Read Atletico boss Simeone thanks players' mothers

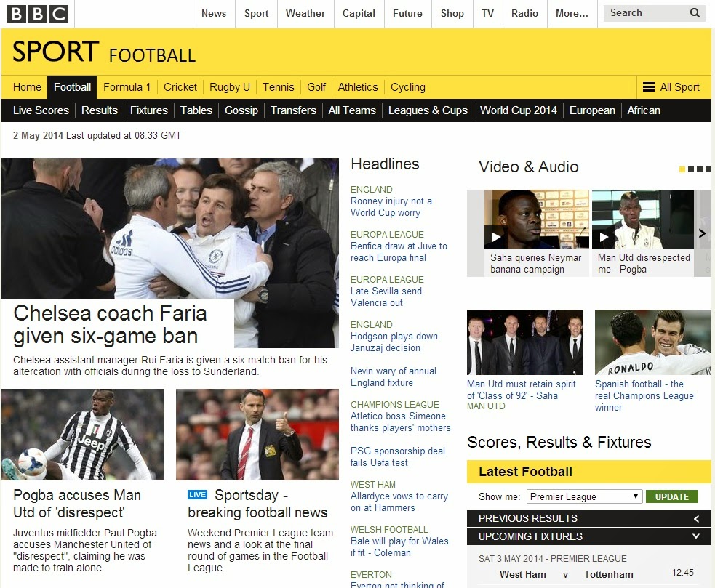coord(400,422)
